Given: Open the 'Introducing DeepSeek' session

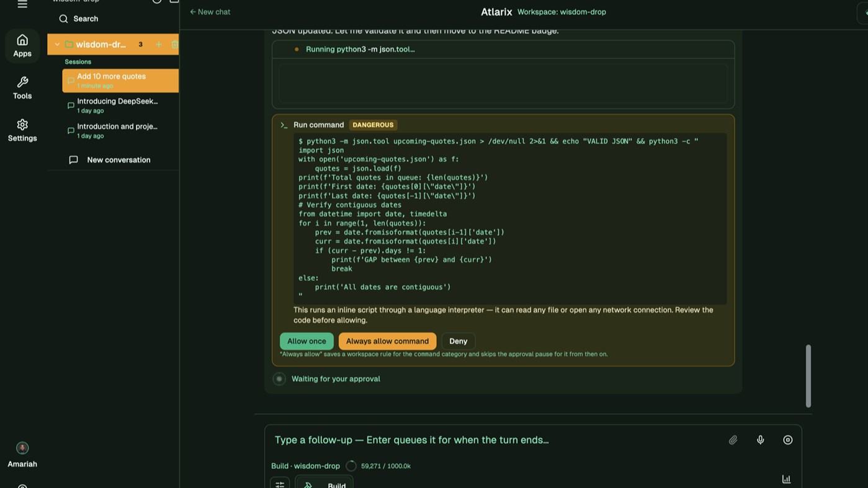Looking at the screenshot, I should [x=120, y=105].
